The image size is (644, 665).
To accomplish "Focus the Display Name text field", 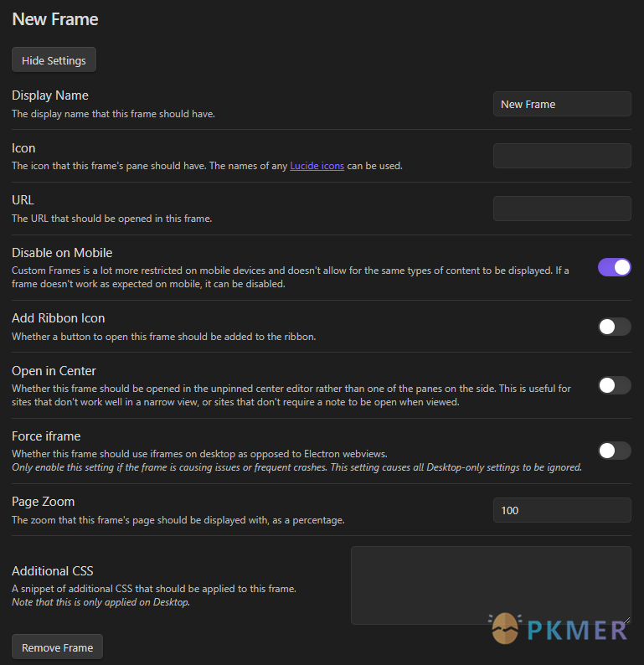I will pos(562,104).
